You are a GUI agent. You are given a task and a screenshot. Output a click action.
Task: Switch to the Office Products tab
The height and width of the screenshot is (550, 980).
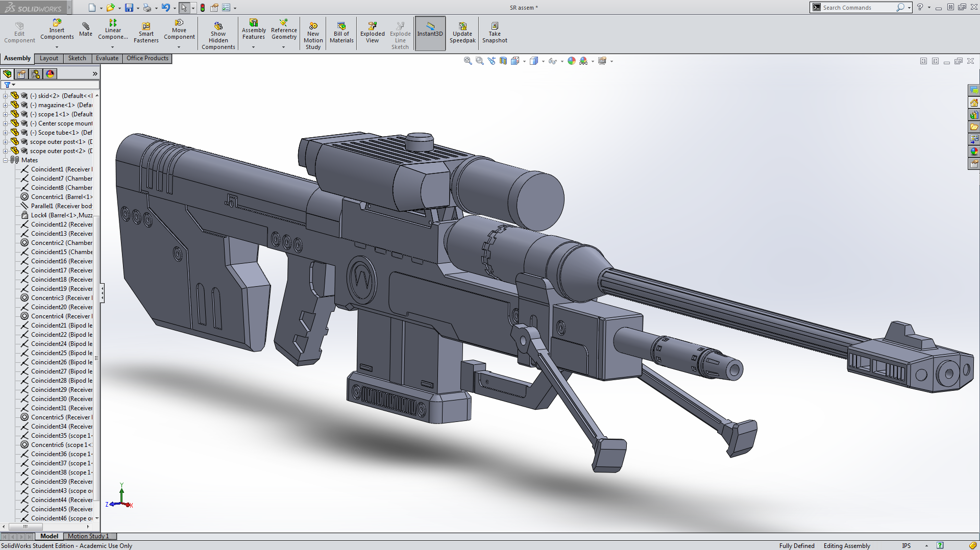coord(148,58)
